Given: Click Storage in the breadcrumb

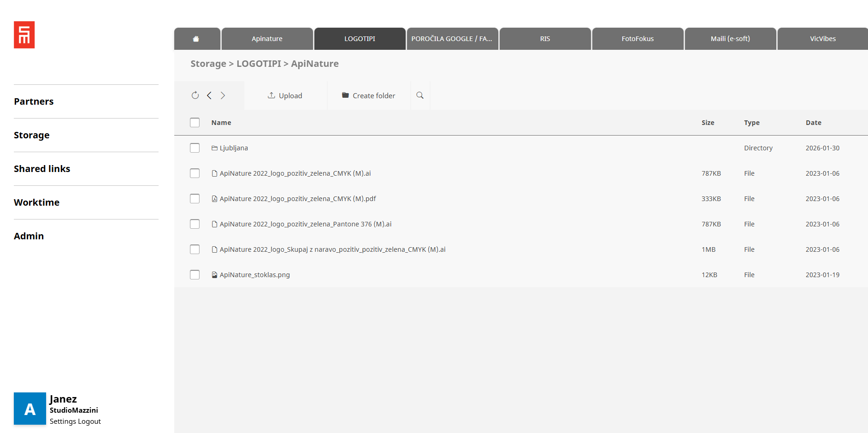Looking at the screenshot, I should 208,64.
